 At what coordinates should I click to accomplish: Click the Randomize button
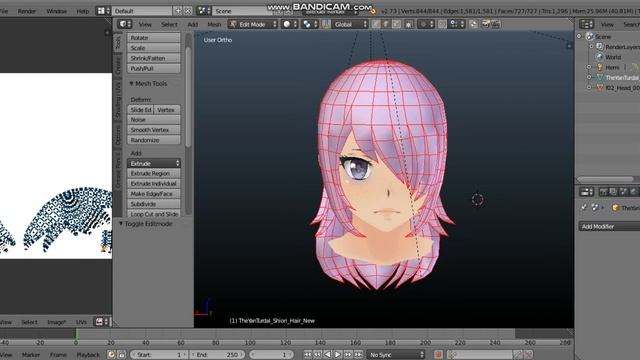click(x=154, y=140)
